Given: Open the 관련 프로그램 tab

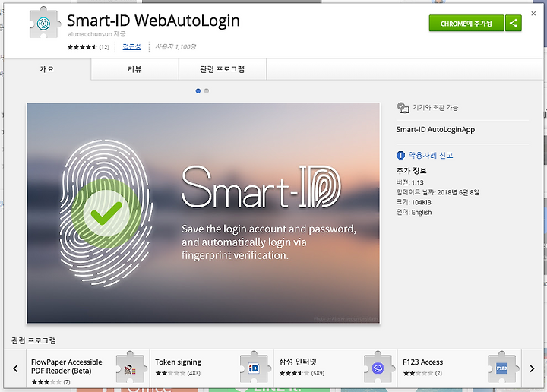Looking at the screenshot, I should click(222, 69).
